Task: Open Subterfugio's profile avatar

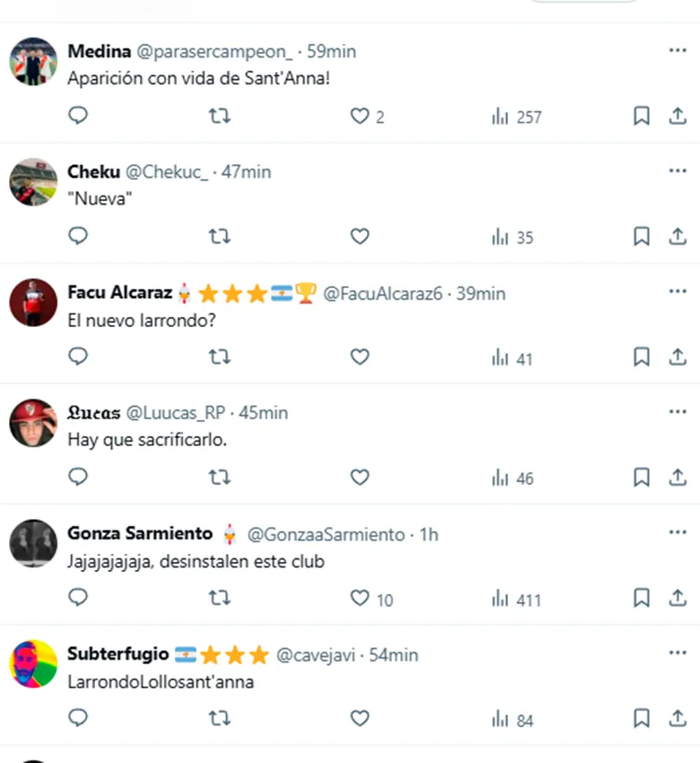Action: pos(33,664)
